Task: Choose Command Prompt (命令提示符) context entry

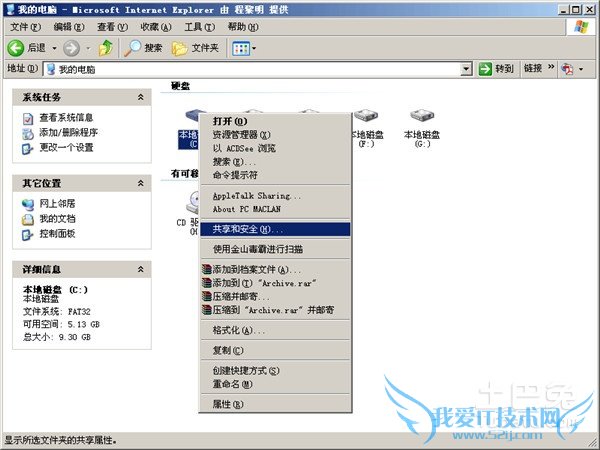Action: [276, 175]
